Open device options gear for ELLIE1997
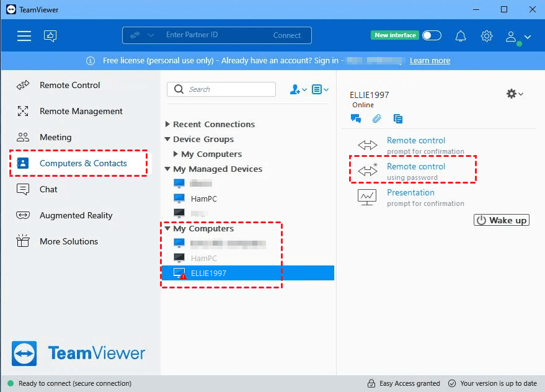The height and width of the screenshot is (392, 545). [515, 94]
